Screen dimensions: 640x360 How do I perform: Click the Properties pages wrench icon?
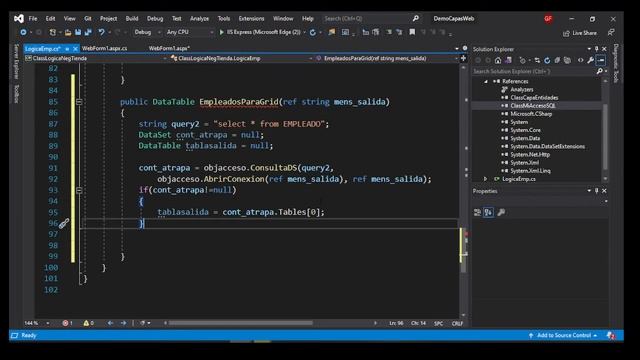pos(501,212)
